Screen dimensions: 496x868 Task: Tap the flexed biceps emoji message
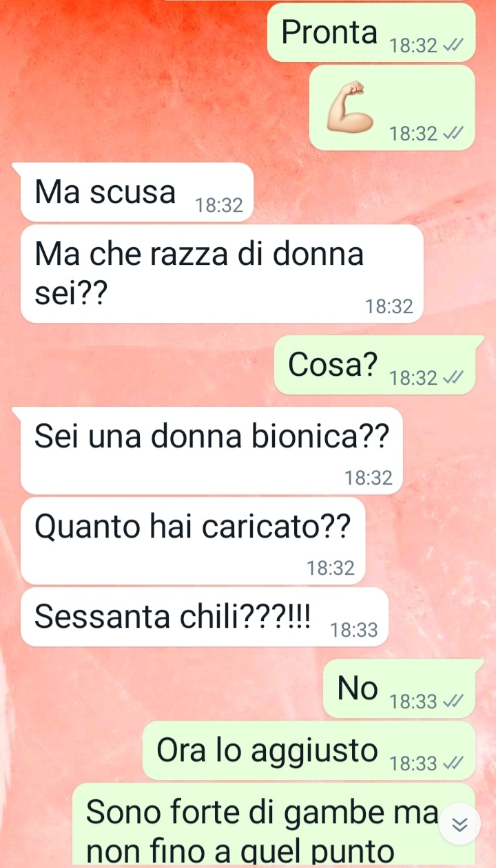(x=393, y=107)
